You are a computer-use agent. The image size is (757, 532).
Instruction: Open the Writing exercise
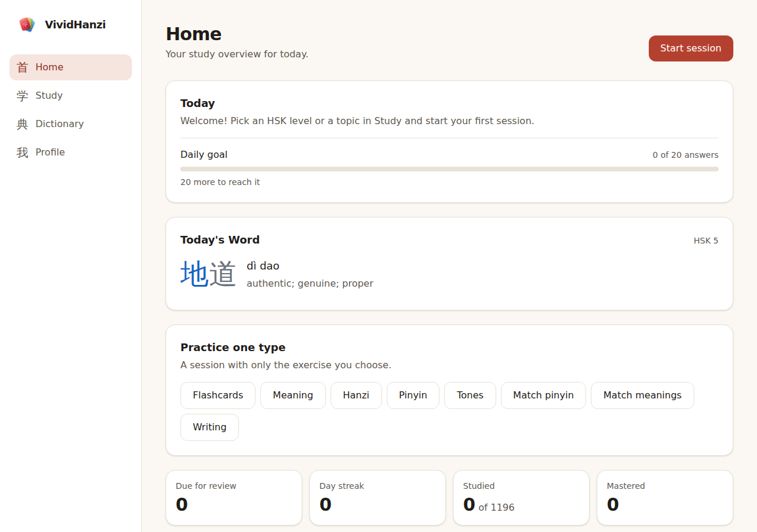pos(209,427)
